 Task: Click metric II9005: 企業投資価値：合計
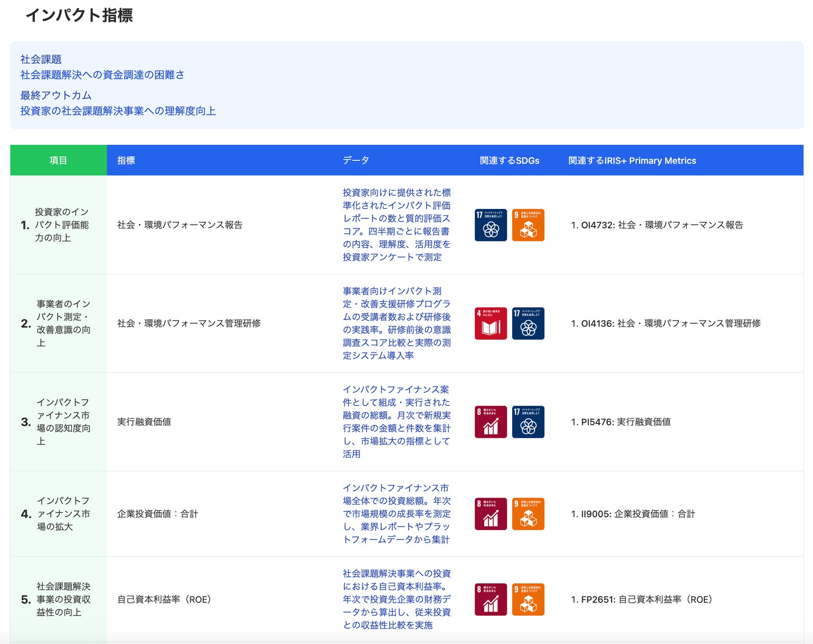pos(633,514)
